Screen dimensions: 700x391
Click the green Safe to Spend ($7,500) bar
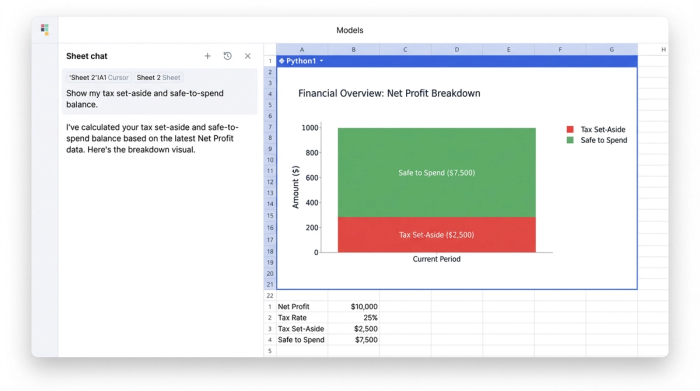tap(437, 173)
